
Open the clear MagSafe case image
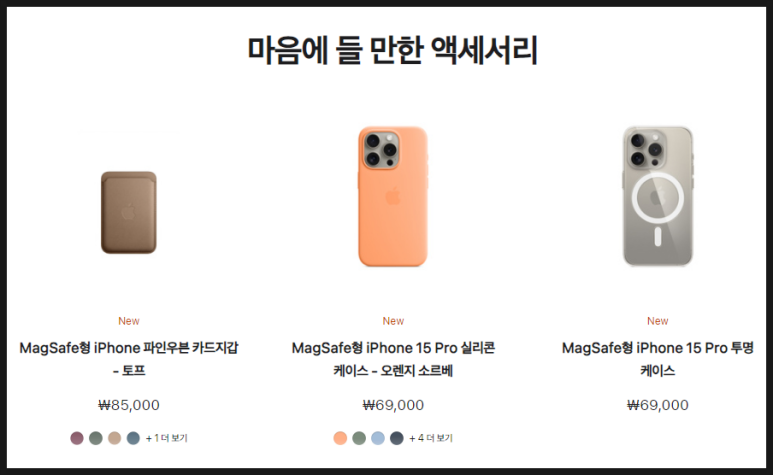[658, 196]
